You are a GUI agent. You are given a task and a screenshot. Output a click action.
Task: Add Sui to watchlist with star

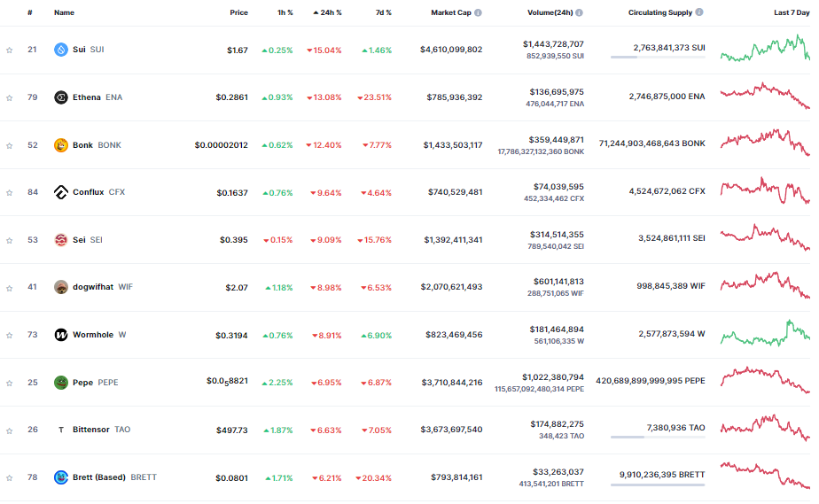click(10, 50)
